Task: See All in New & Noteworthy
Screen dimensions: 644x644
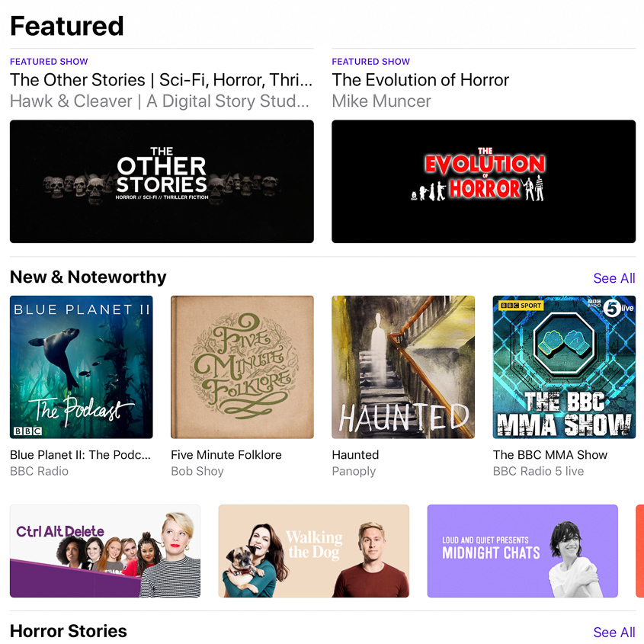Action: [x=614, y=278]
